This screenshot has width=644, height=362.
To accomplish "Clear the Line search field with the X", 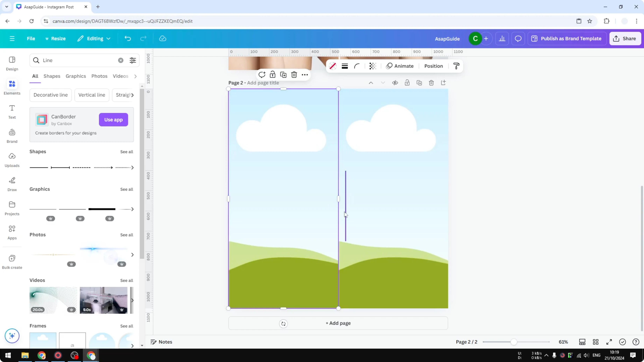I will coord(121,60).
